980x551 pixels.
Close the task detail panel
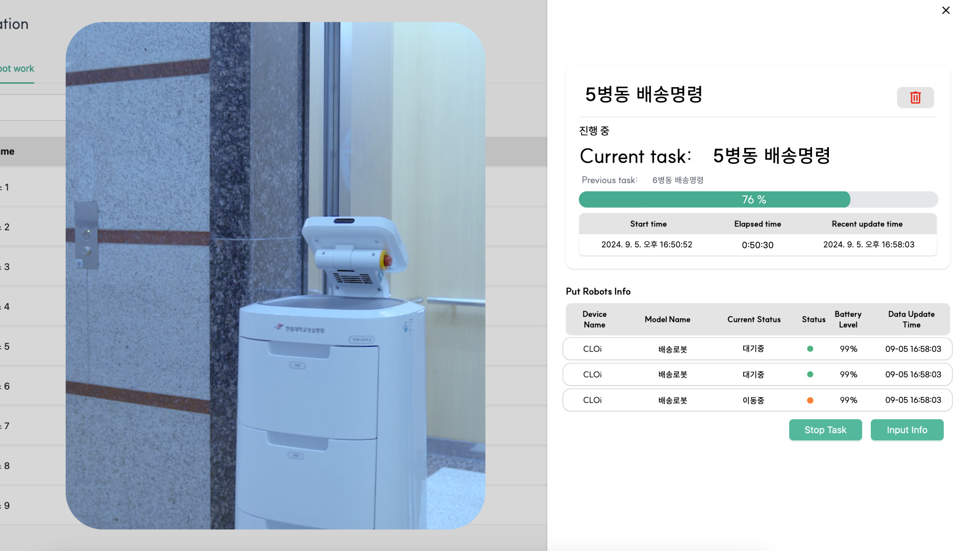(946, 10)
